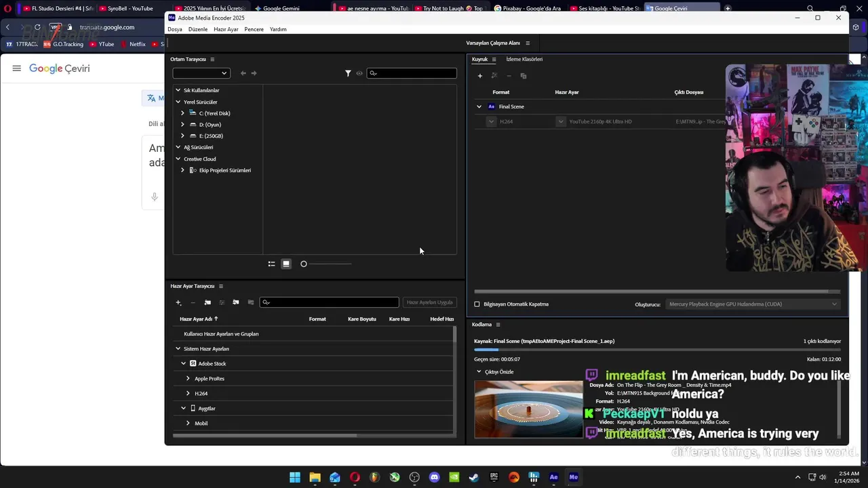The image size is (868, 488).
Task: Click the filter funnel icon in Ortam Tarayıcısı
Action: coord(348,73)
